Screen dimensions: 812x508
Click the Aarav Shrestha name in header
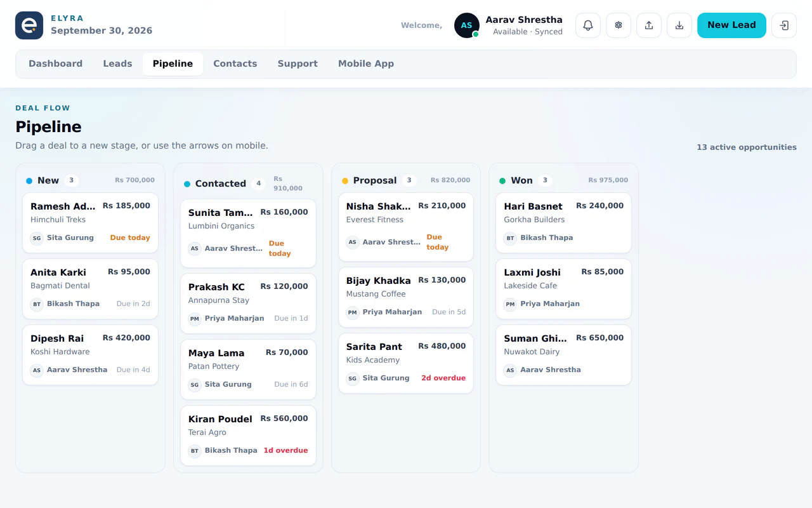[524, 20]
